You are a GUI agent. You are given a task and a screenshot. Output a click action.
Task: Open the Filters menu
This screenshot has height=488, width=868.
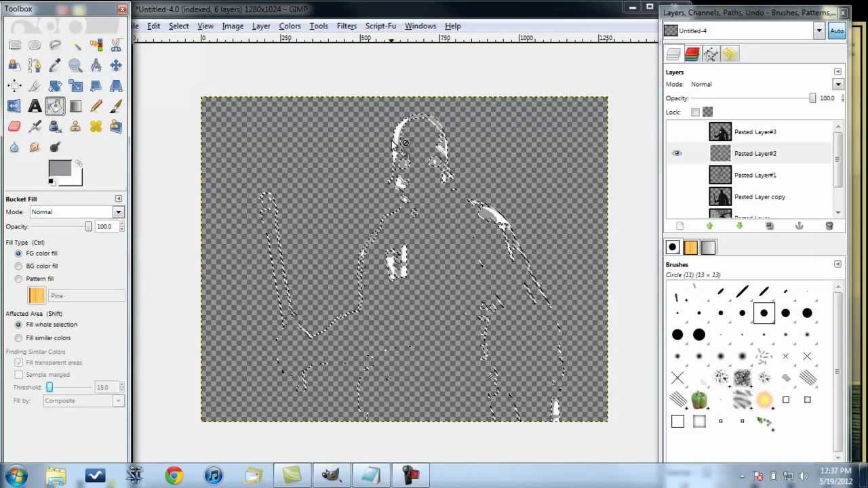pyautogui.click(x=347, y=26)
